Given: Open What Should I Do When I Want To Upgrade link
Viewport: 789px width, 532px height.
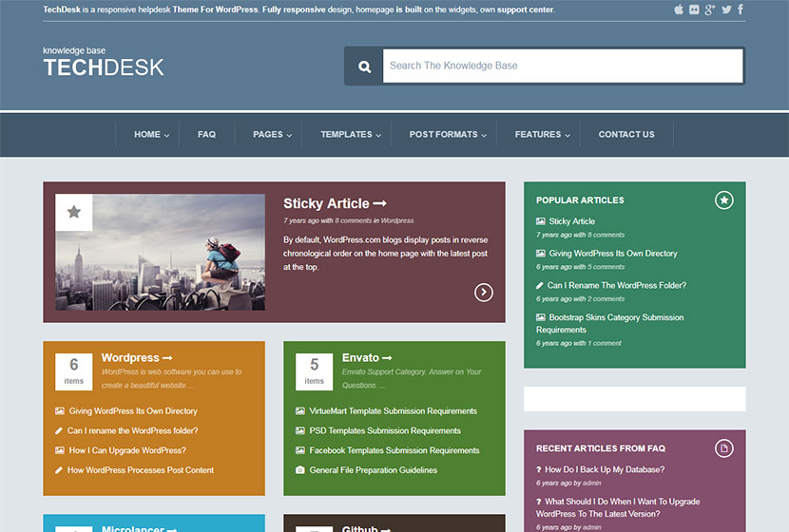Looking at the screenshot, I should point(618,508).
